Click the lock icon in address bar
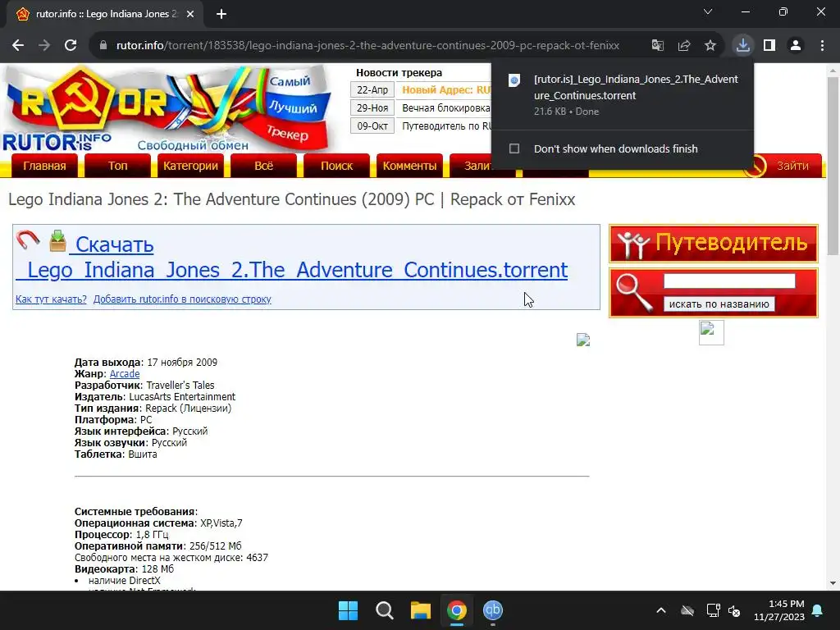The image size is (840, 630). point(103,46)
